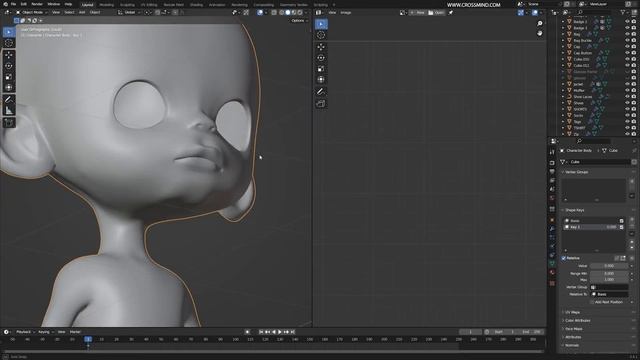Enable the Add Rest Position checkbox

coord(592,302)
